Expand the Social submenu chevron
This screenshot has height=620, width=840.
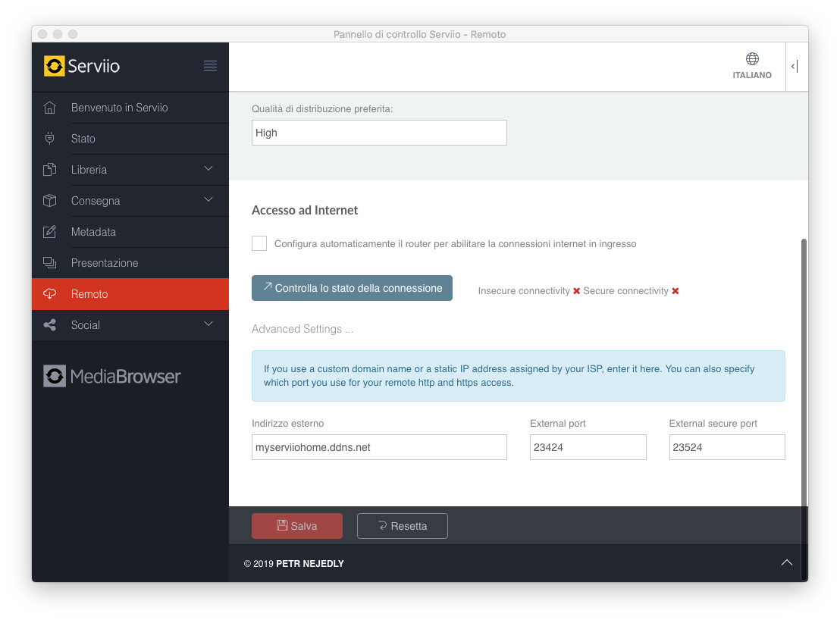pyautogui.click(x=208, y=324)
